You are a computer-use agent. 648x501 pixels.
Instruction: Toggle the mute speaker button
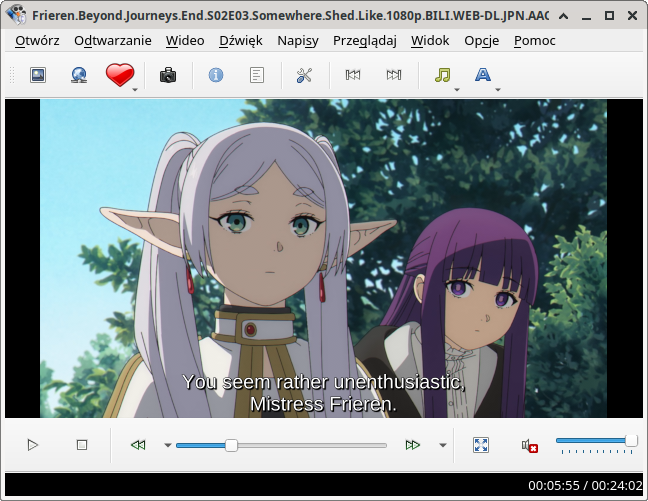529,445
